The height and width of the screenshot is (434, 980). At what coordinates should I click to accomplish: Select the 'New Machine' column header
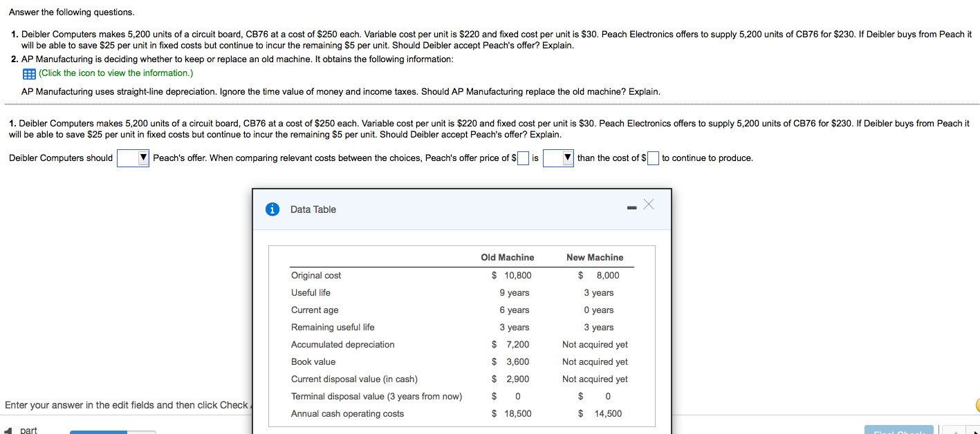595,257
